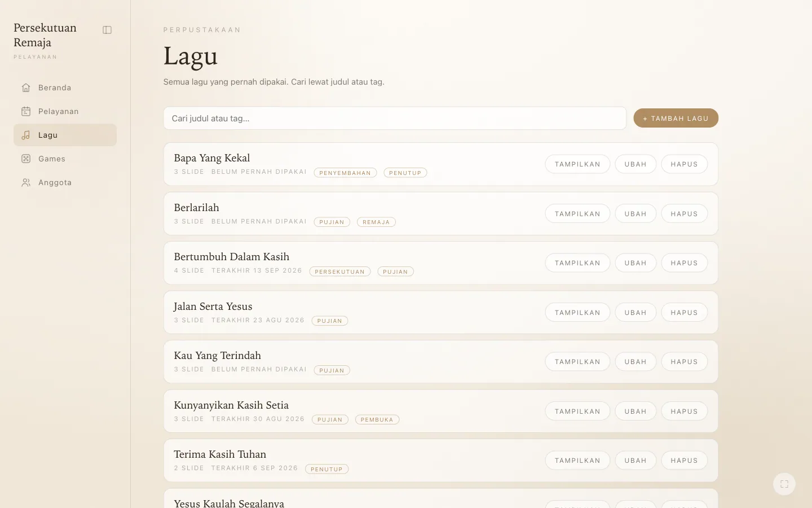Click the Games dice icon
Image resolution: width=812 pixels, height=508 pixels.
click(26, 159)
